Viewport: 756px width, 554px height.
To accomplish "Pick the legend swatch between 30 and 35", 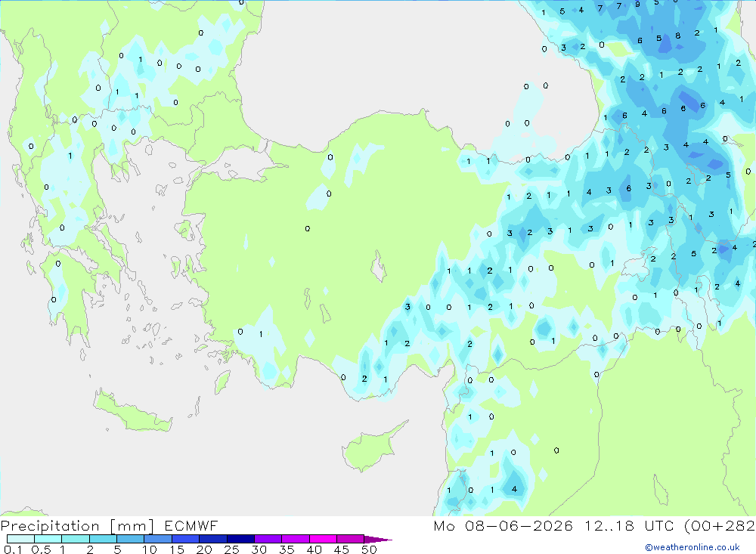I will tap(268, 539).
